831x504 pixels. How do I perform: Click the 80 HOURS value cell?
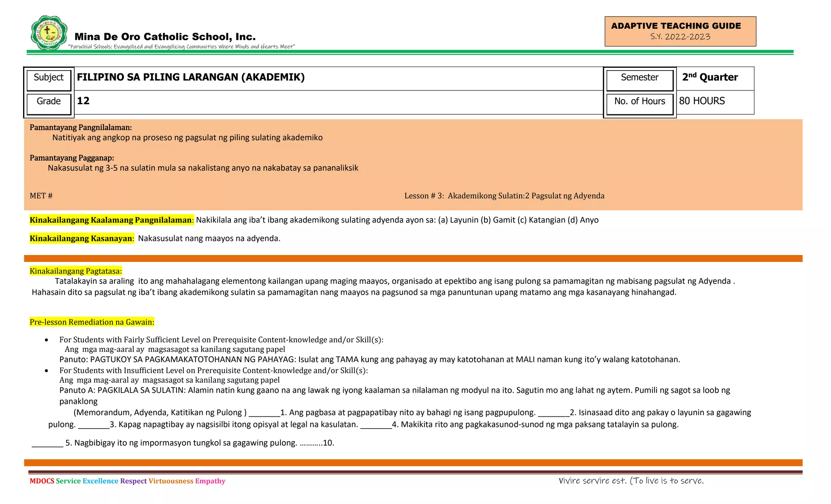click(x=702, y=101)
